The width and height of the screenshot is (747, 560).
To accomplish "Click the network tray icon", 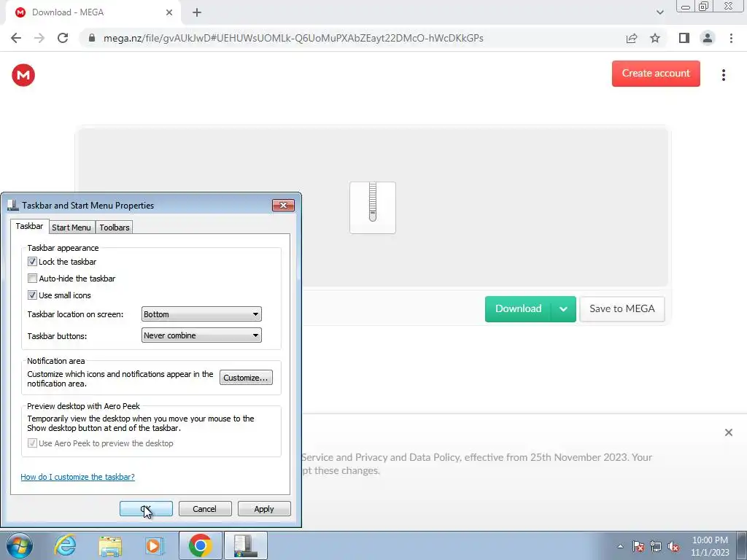I will coord(656,546).
